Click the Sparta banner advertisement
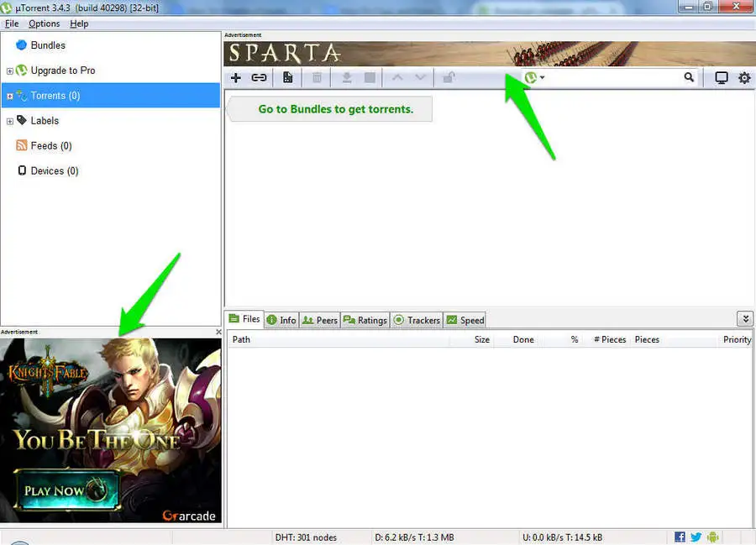 pyautogui.click(x=490, y=54)
